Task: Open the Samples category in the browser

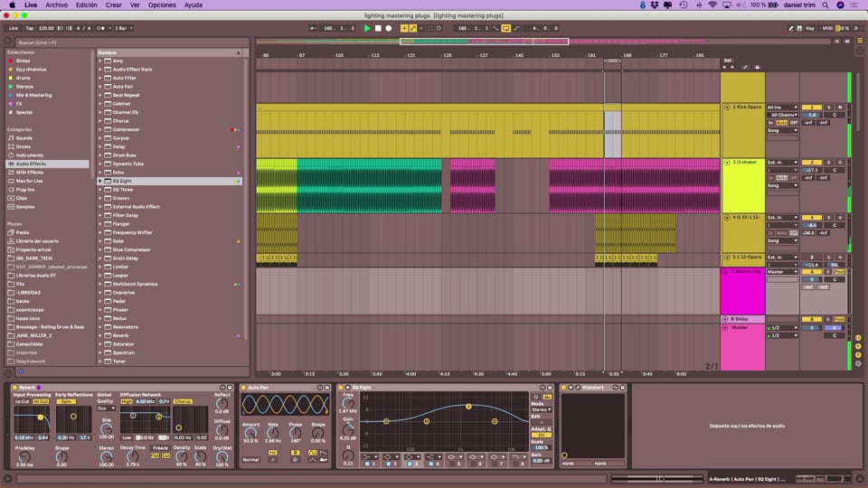Action: [x=25, y=207]
